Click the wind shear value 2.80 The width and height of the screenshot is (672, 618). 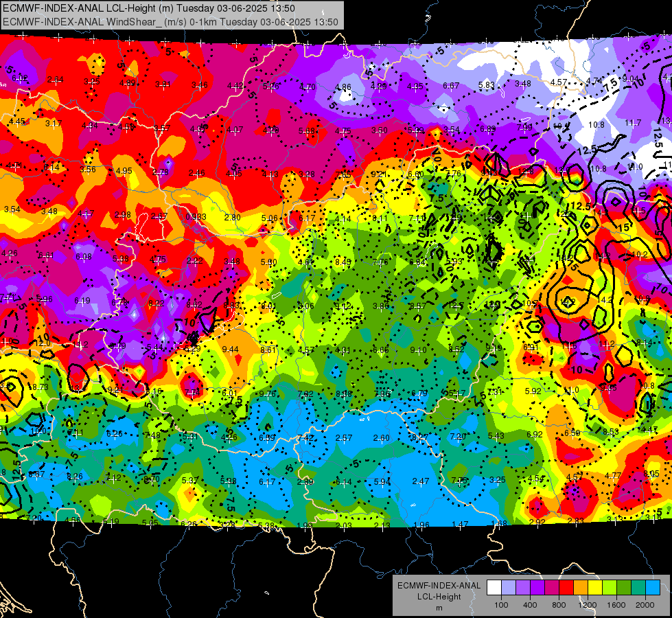click(232, 218)
